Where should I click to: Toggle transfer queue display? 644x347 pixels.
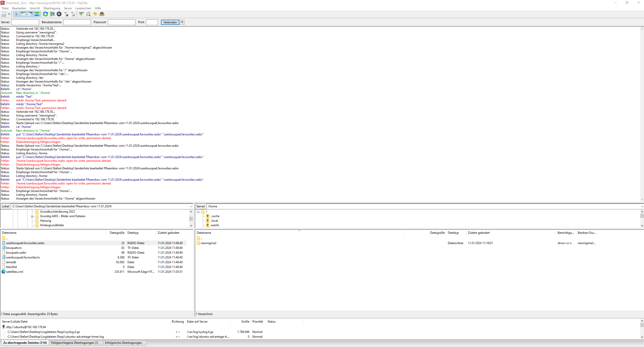(x=37, y=14)
